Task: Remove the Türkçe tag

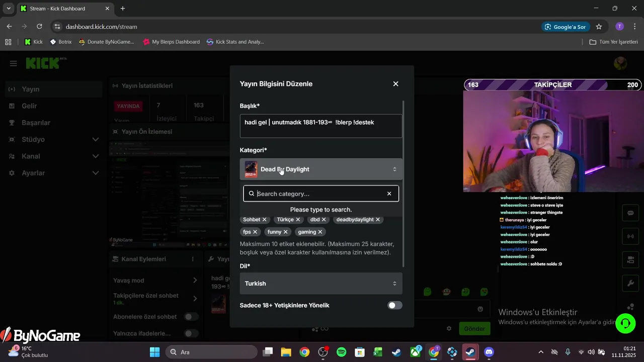Action: coord(298,220)
